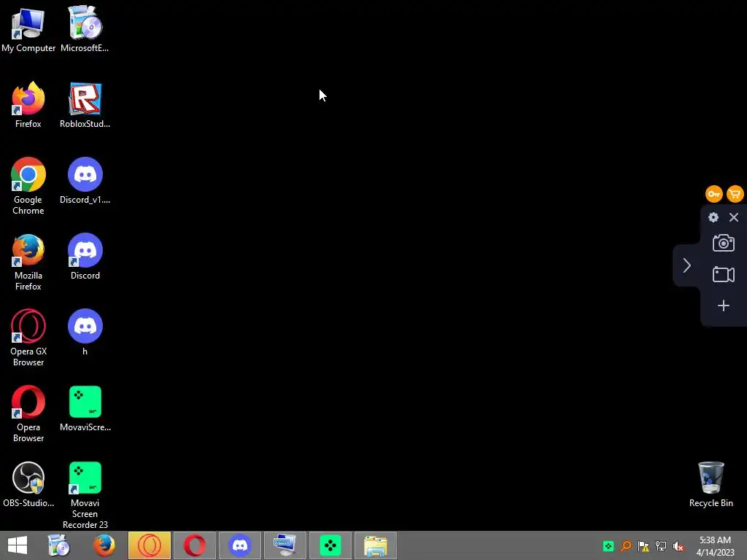Image resolution: width=747 pixels, height=560 pixels.
Task: Select the Recycle Bin icon
Action: pos(711,484)
